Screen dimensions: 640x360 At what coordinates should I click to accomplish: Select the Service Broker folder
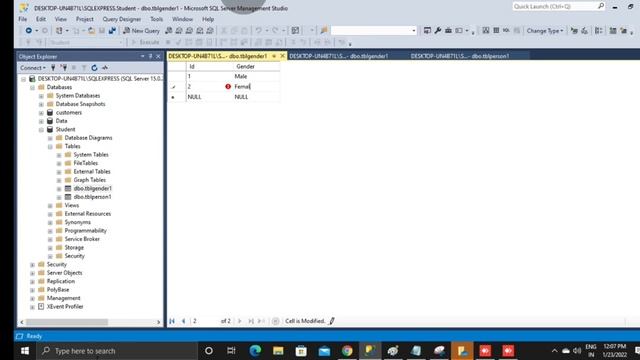pyautogui.click(x=82, y=239)
